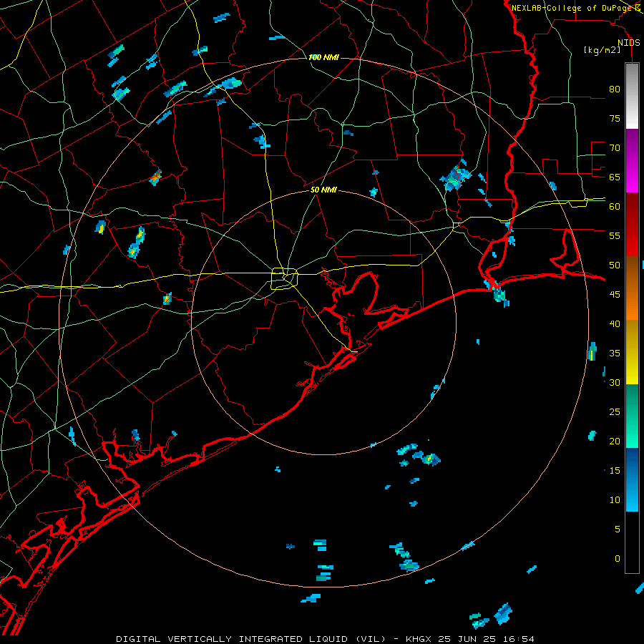Click the "16:54" timestamp in the caption
Viewport: 644px width, 644px height.
click(x=519, y=639)
